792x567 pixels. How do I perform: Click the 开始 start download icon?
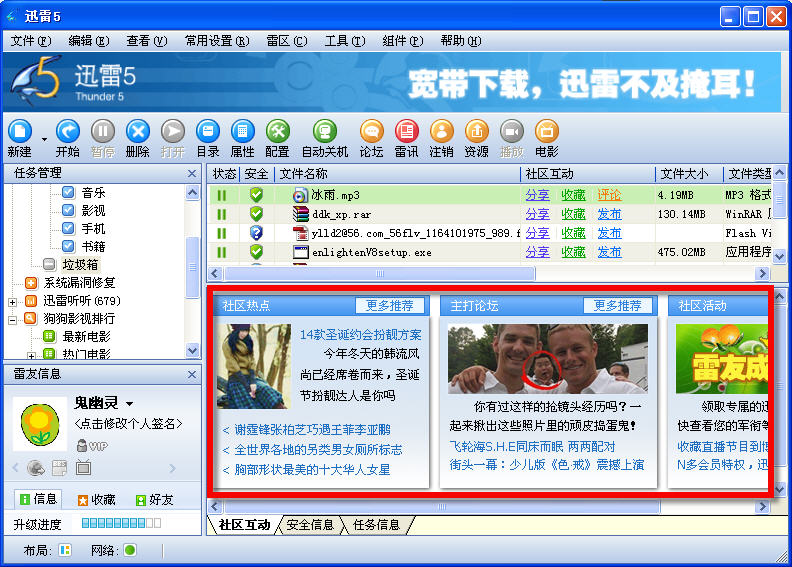point(68,132)
